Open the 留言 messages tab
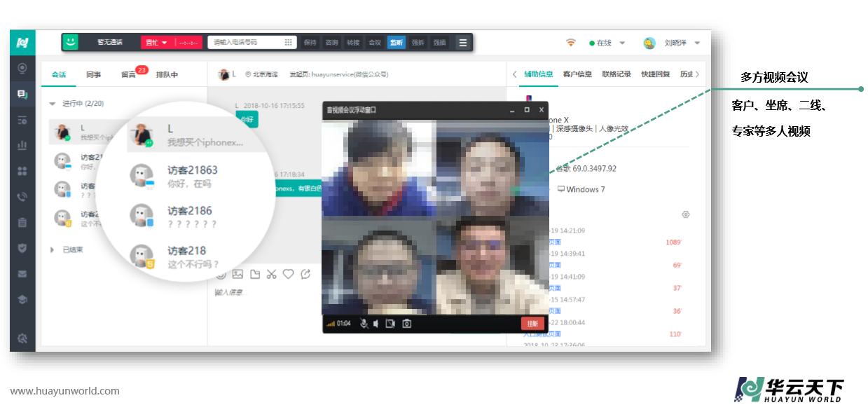The image size is (868, 405). (128, 74)
